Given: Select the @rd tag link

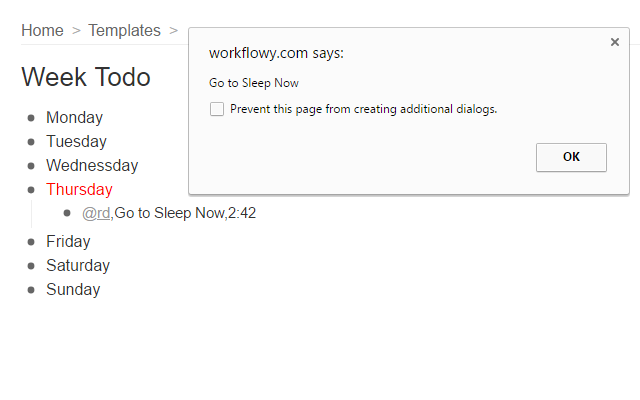Looking at the screenshot, I should click(97, 213).
